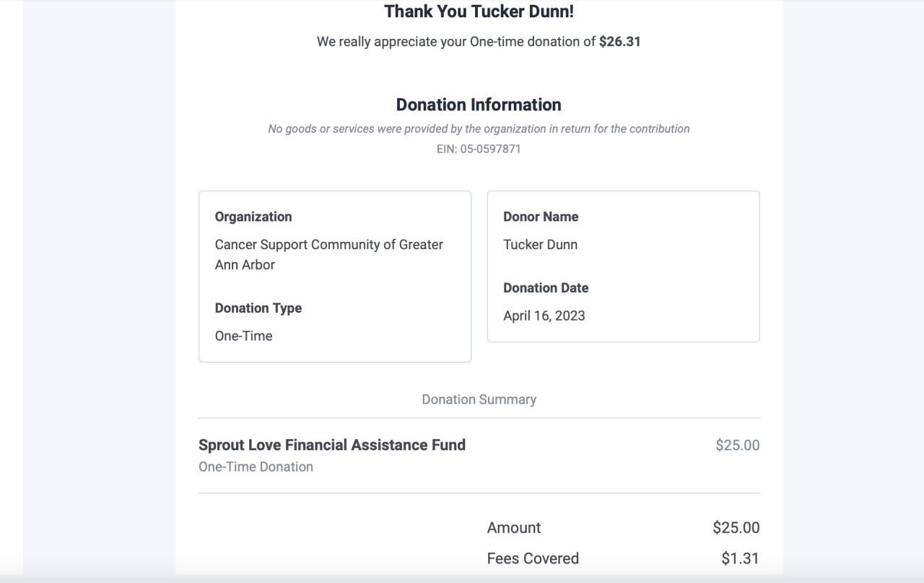Click the "Thank You Tucker Dunn!" heading
Viewport: 924px width, 583px height.
(x=479, y=12)
